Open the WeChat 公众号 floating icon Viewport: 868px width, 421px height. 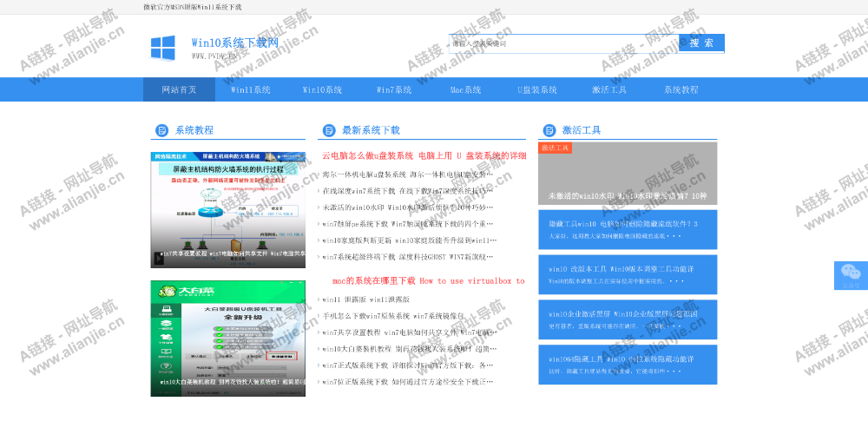pyautogui.click(x=851, y=275)
